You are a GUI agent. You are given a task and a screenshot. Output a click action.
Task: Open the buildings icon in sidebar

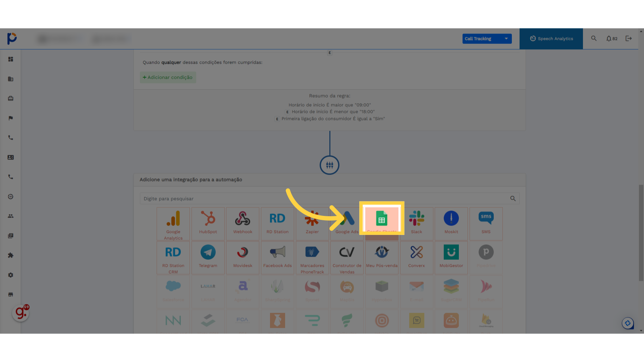(x=11, y=79)
